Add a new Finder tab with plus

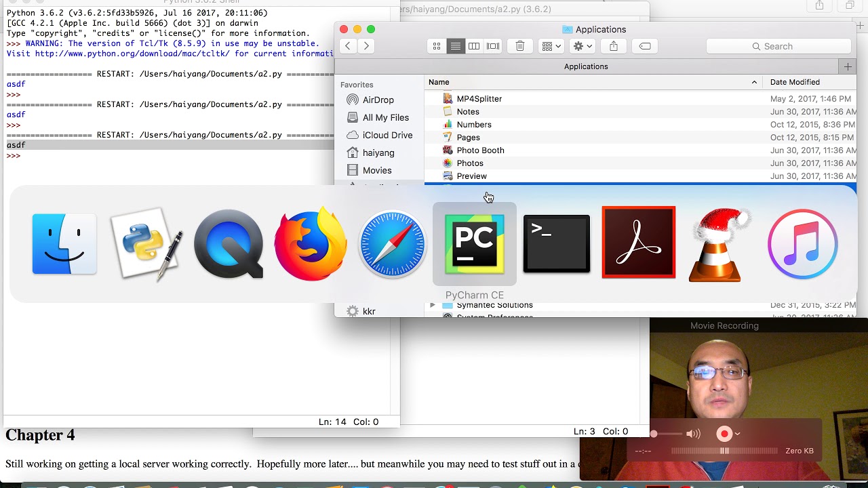(x=848, y=66)
